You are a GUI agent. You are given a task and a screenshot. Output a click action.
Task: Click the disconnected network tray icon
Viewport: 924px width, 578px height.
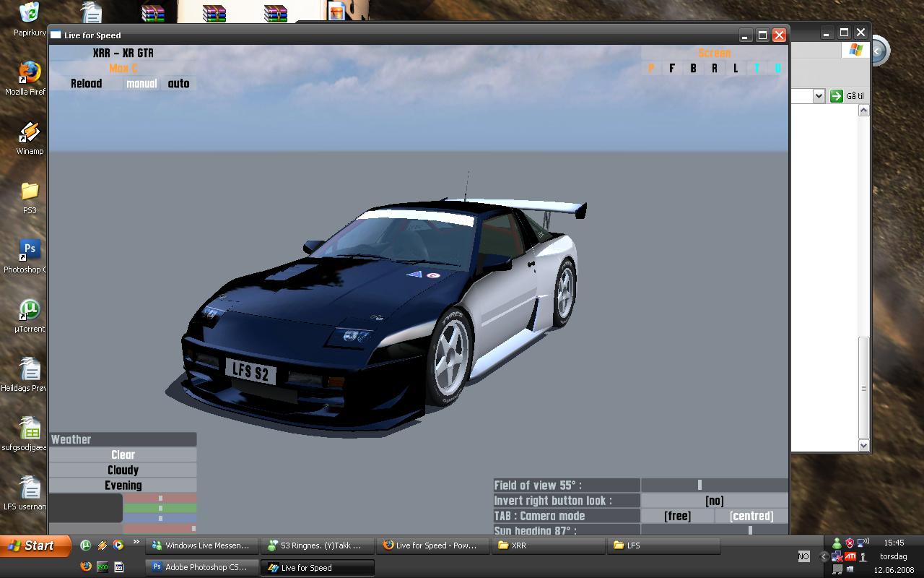pos(837,556)
